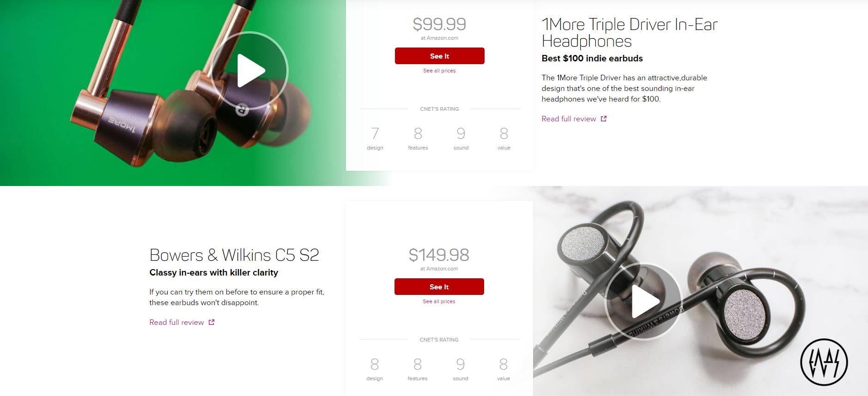Click the $149.98 price text
The image size is (868, 396).
point(439,255)
